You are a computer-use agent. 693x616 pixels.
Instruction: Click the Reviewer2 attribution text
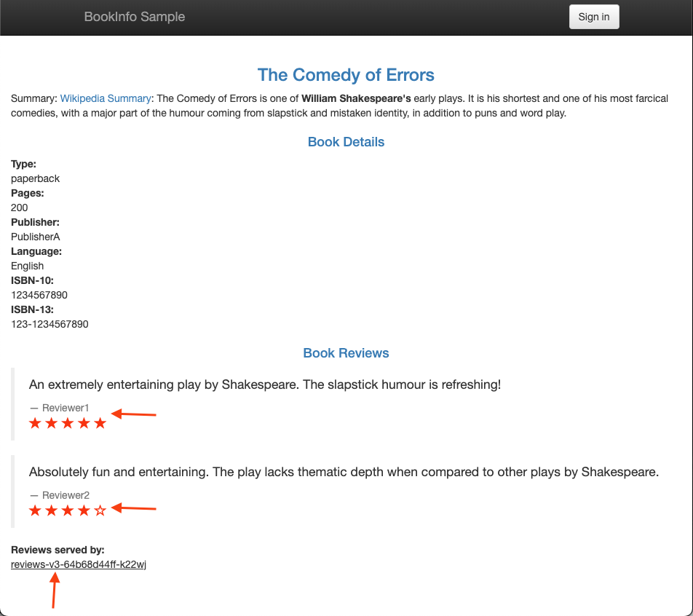click(x=59, y=495)
